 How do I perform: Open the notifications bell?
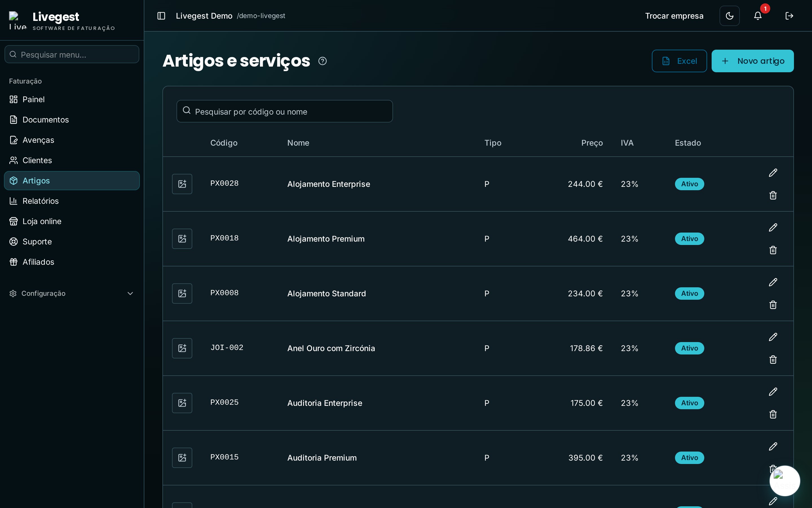(758, 16)
